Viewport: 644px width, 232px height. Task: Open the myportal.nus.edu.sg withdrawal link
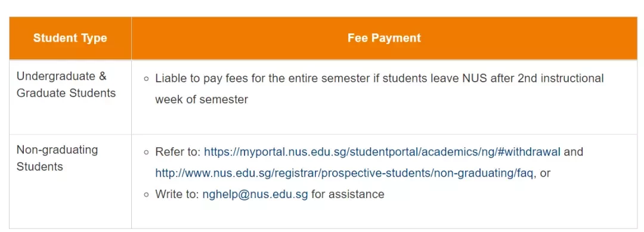[382, 152]
